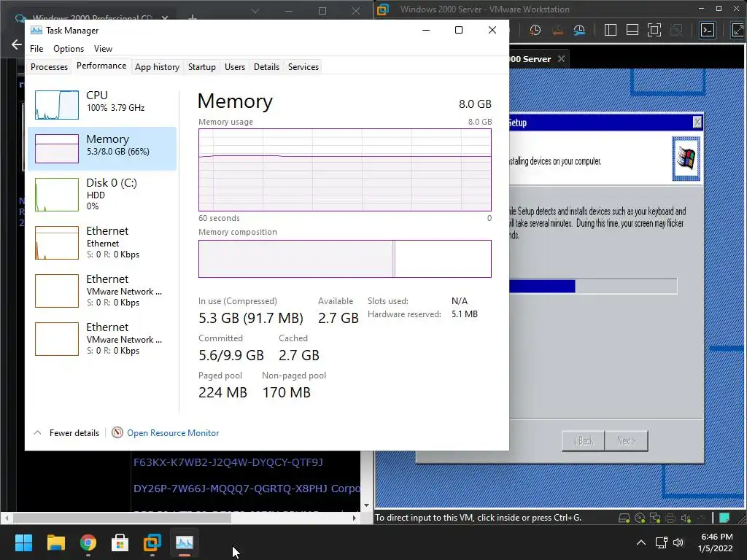Click system tray network icon
Viewport: 747px width, 560px height.
click(x=661, y=542)
